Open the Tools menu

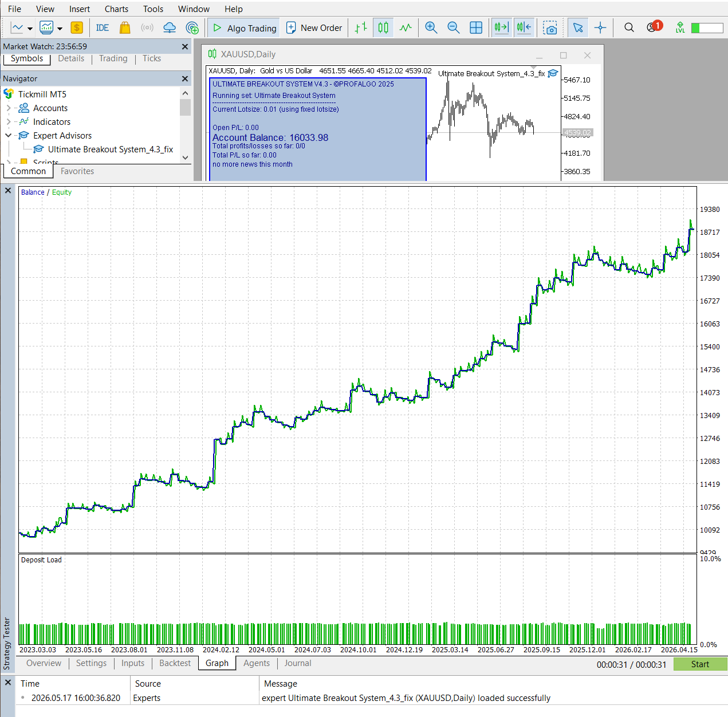pos(153,9)
